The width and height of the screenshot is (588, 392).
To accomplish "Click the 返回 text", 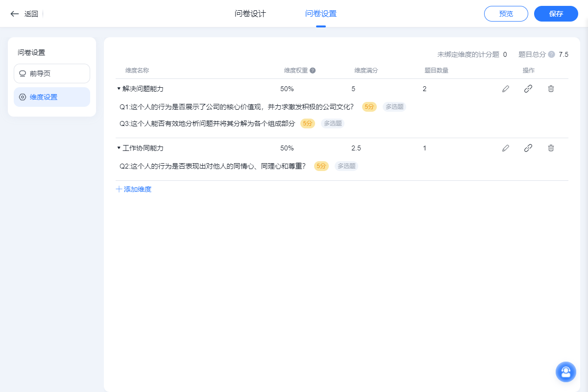I will 31,14.
